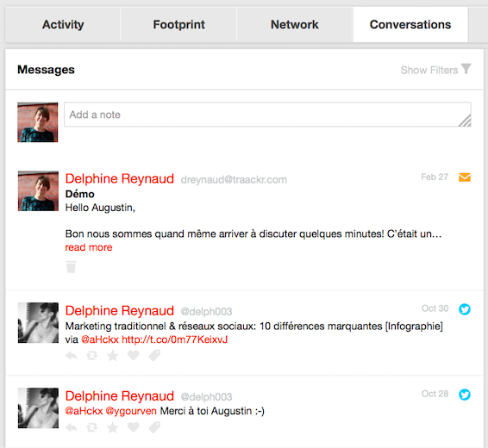Retweet the Marketing traditionnel tweet

(91, 355)
